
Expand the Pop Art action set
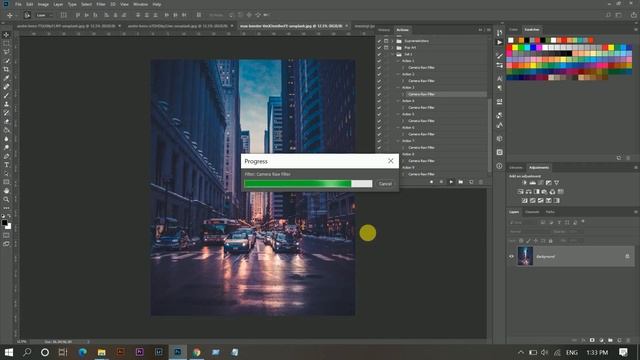point(393,48)
